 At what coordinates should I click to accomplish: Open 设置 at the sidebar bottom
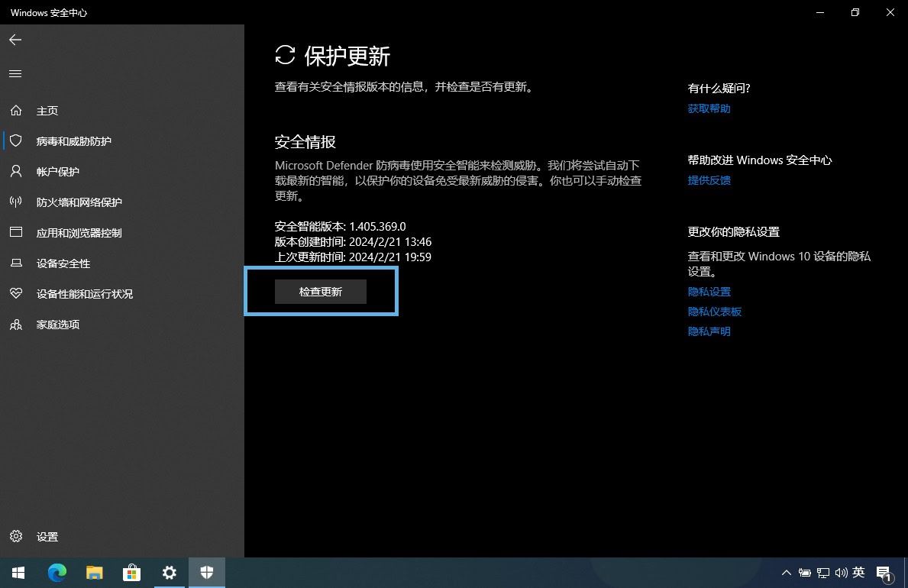[47, 537]
